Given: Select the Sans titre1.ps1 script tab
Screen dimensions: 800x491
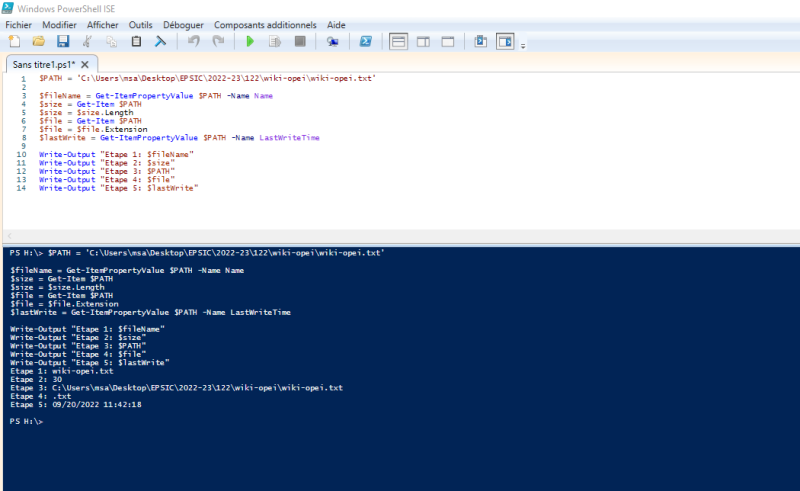Looking at the screenshot, I should [44, 64].
